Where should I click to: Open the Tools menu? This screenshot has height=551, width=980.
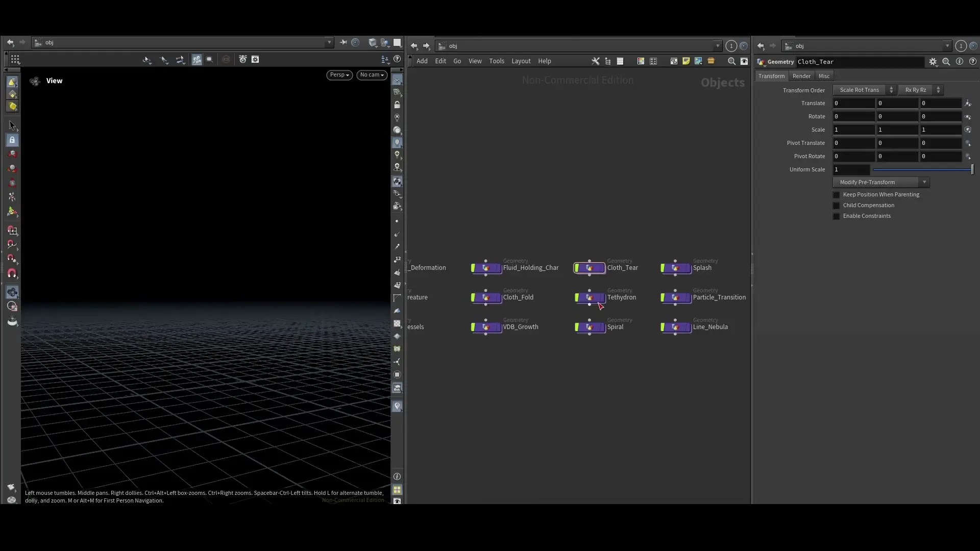pyautogui.click(x=497, y=61)
